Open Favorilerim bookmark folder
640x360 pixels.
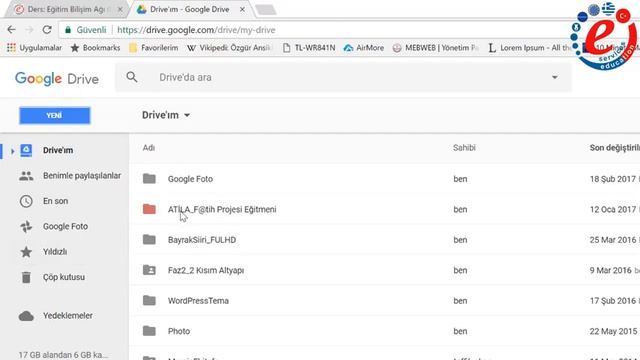[x=153, y=48]
